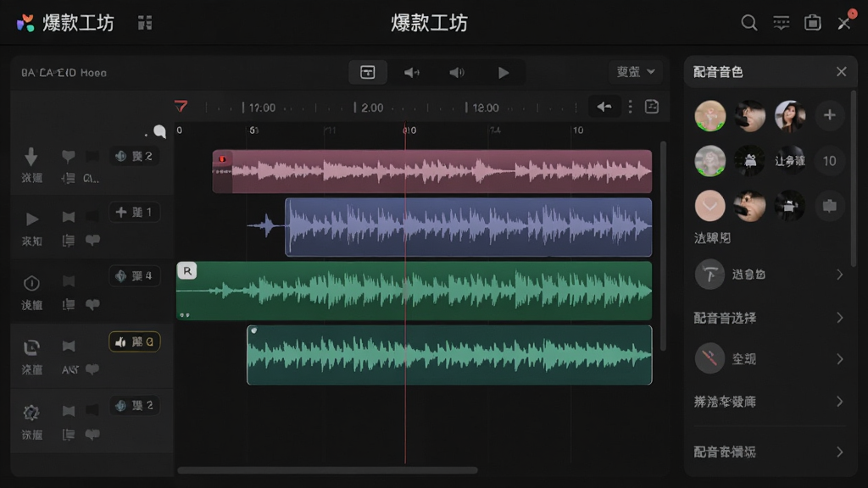Click the horizontal timeline scrollbar
The image size is (868, 488).
pos(327,470)
